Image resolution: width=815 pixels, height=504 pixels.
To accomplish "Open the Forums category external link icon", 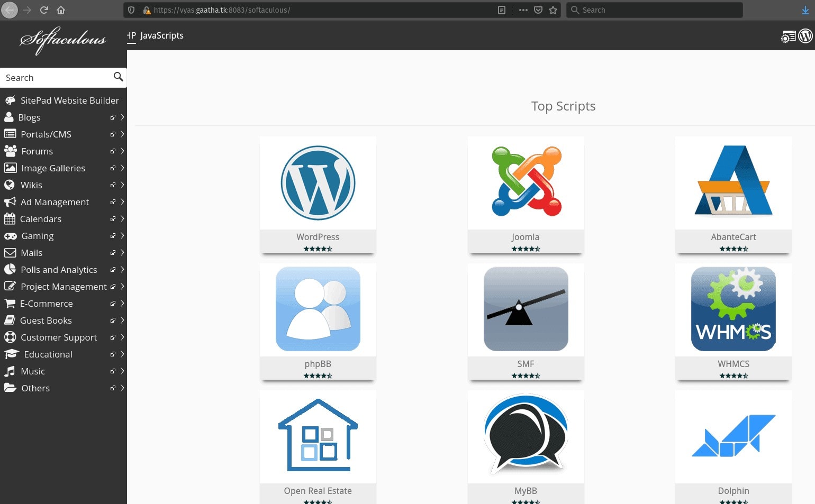I will [x=113, y=151].
